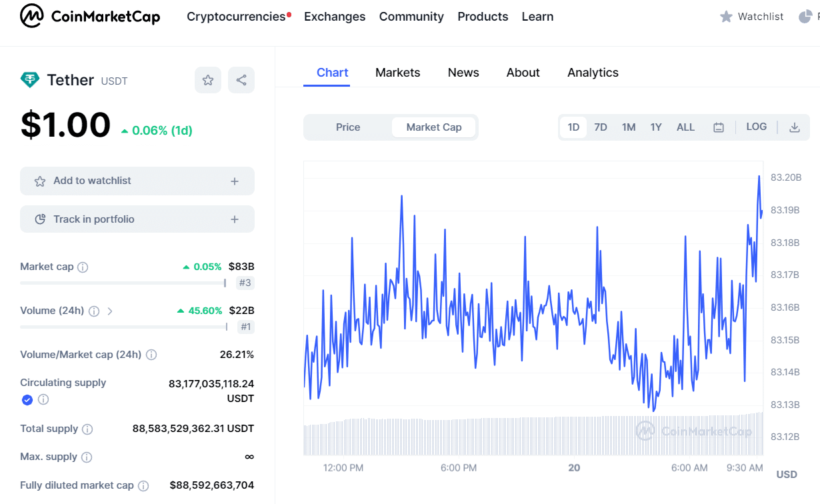
Task: Click the USDT ticker symbol beside Tether
Action: tap(115, 81)
